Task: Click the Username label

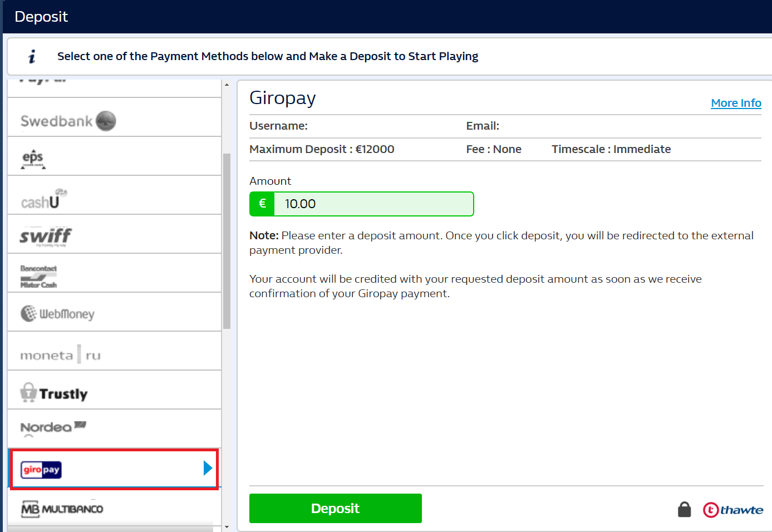Action: 278,126
